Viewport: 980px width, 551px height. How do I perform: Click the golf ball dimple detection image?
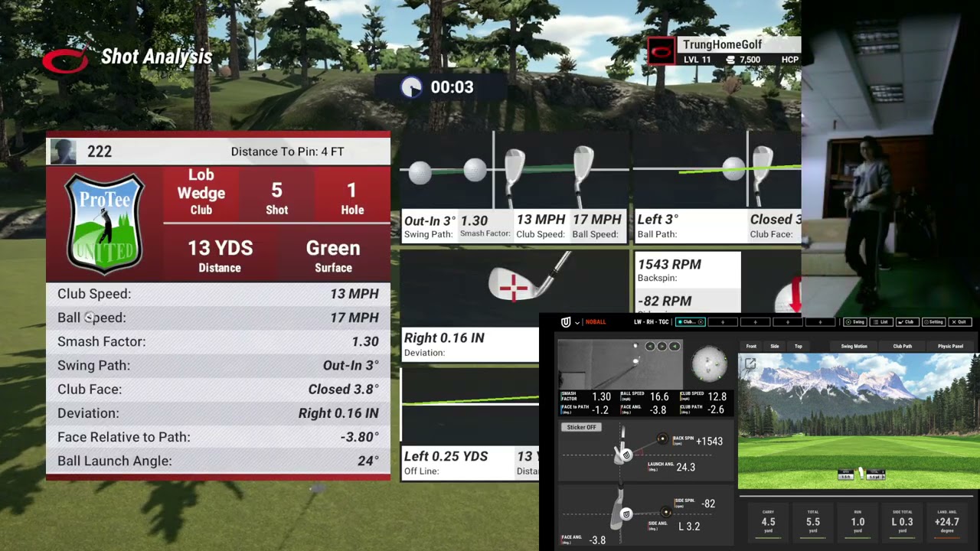pyautogui.click(x=710, y=364)
